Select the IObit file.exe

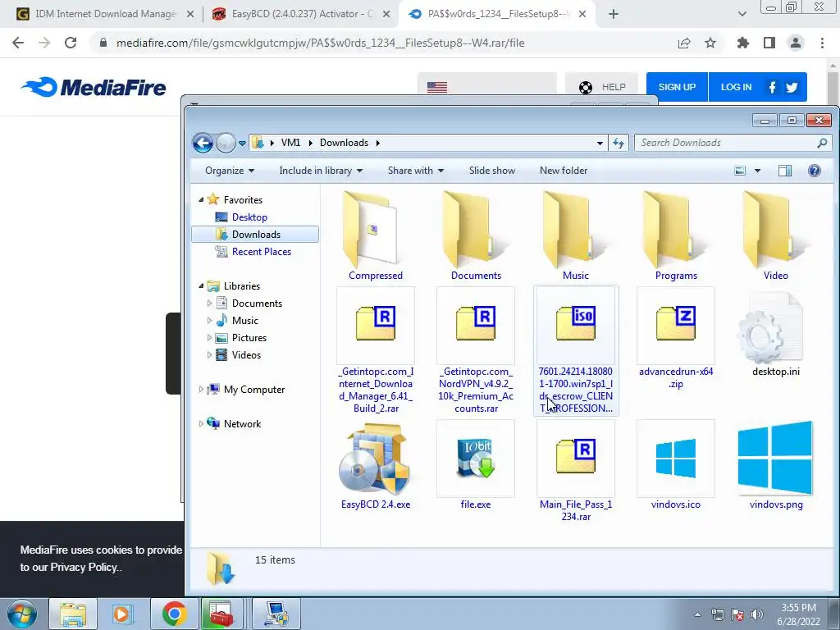(x=476, y=465)
